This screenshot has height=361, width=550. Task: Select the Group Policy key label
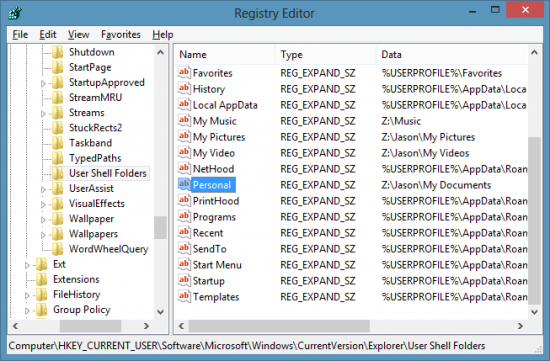pyautogui.click(x=82, y=309)
